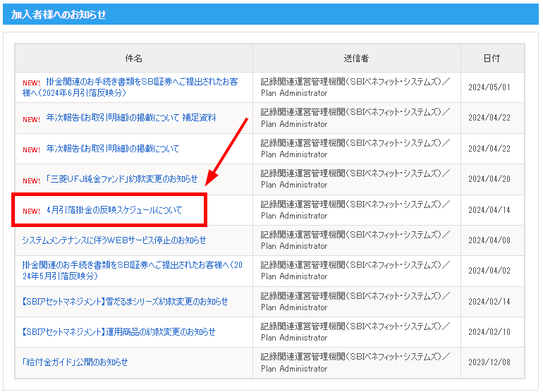
Task: Open 「給付金ガイド」公開のお知らせ link
Action: tap(75, 362)
